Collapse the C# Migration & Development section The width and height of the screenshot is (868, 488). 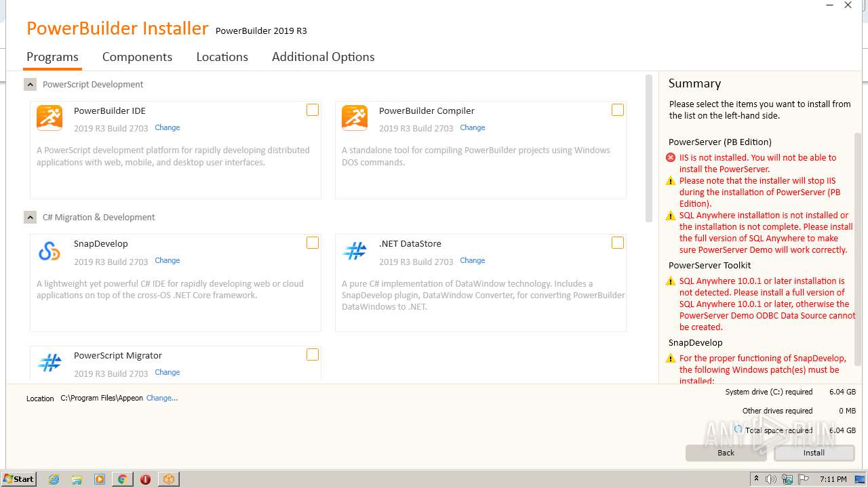[x=30, y=218]
